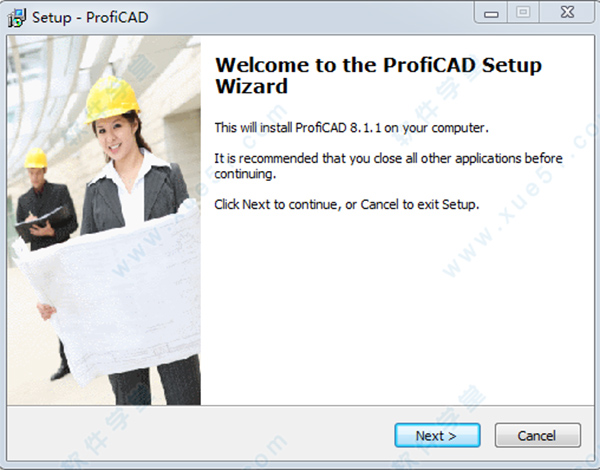
Task: Click the empty white area below the instructions
Action: [x=397, y=306]
